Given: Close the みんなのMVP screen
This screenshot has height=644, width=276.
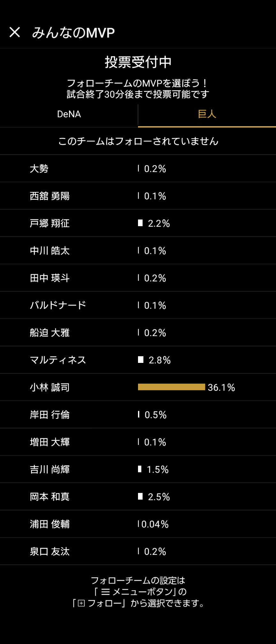Looking at the screenshot, I should 15,32.
